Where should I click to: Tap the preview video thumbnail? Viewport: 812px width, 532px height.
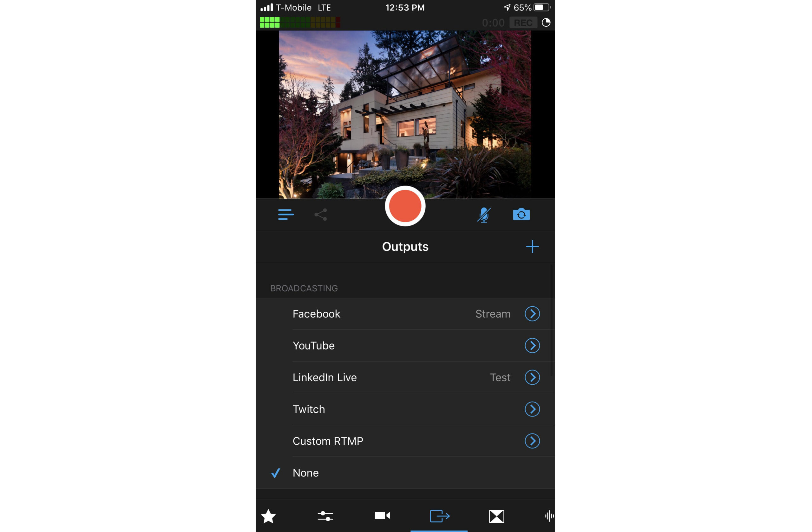(405, 114)
